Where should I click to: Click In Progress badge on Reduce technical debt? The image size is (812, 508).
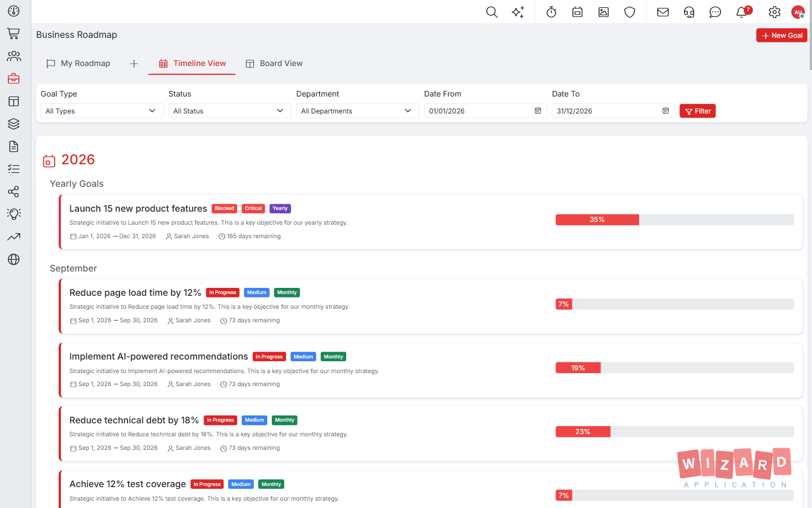[220, 420]
